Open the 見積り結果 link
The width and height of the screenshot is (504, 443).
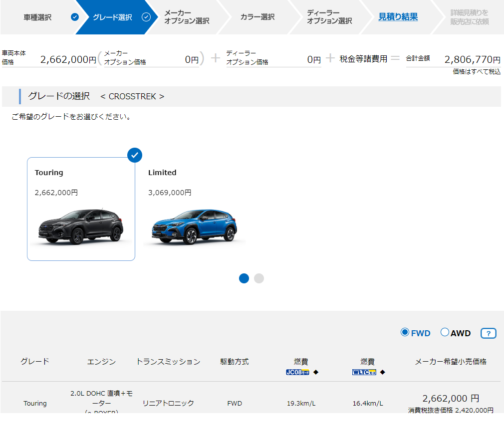point(398,16)
